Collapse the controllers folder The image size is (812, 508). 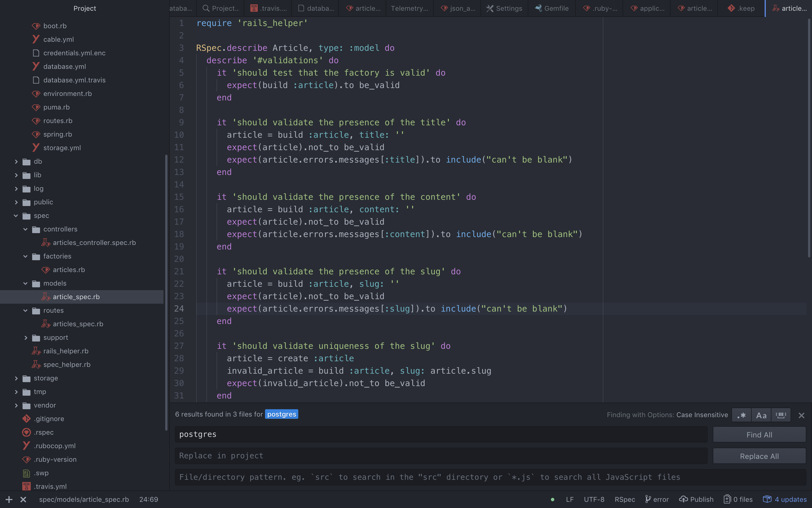25,229
